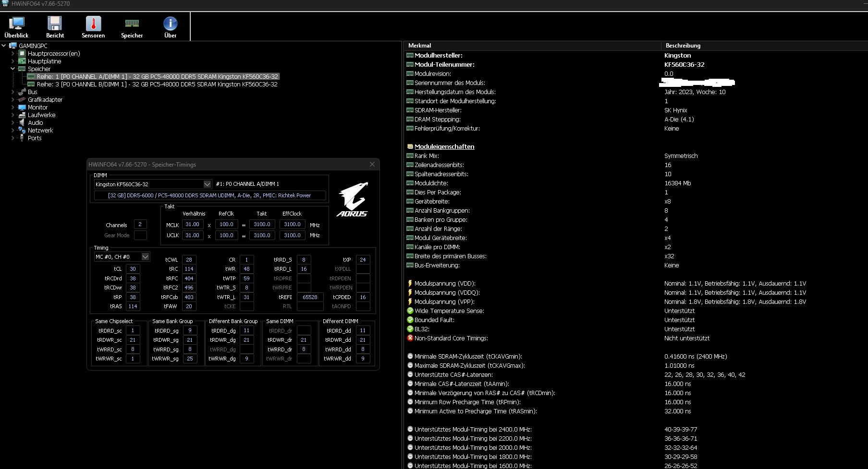Click the UCLK EffClock value field
Screen dimensions: 868x469
(x=292, y=235)
